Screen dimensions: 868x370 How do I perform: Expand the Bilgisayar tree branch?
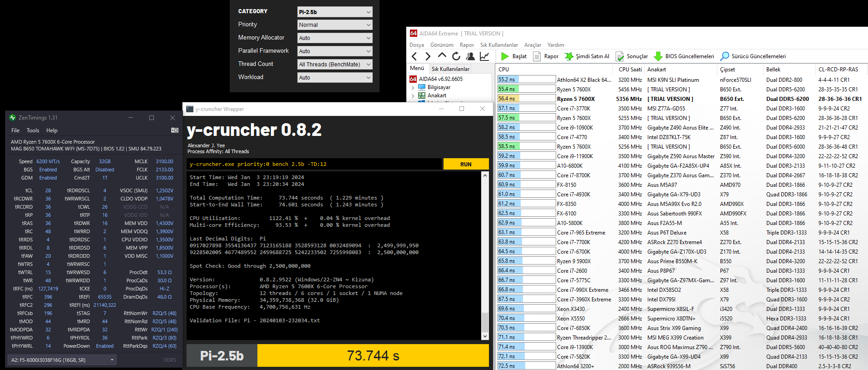[x=413, y=88]
